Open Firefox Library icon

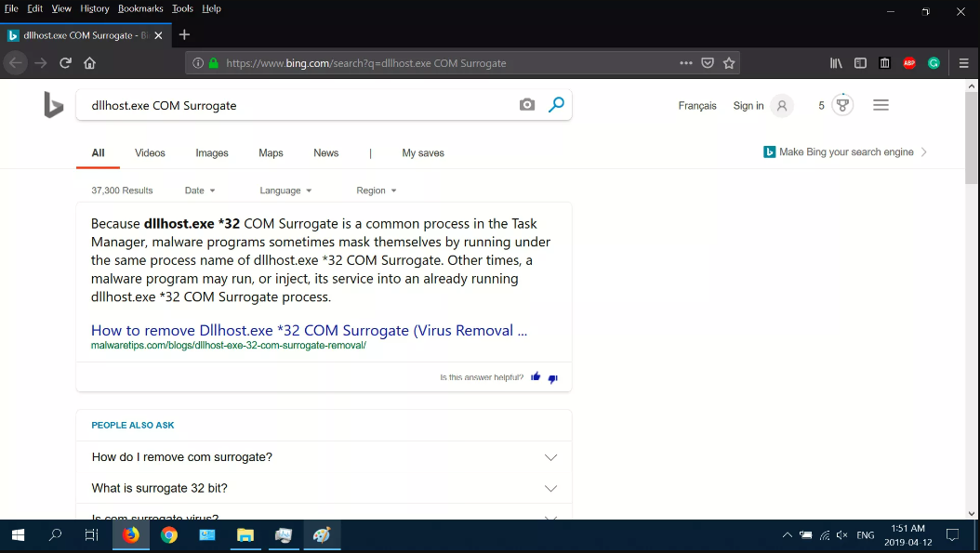[x=836, y=63]
